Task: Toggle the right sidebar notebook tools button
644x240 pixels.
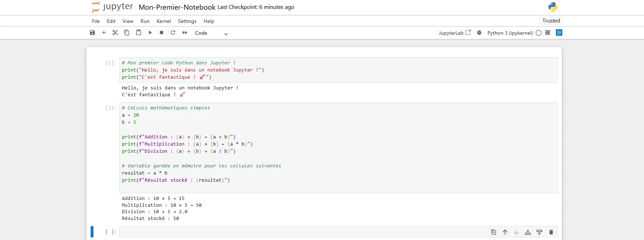Action: pyautogui.click(x=559, y=33)
